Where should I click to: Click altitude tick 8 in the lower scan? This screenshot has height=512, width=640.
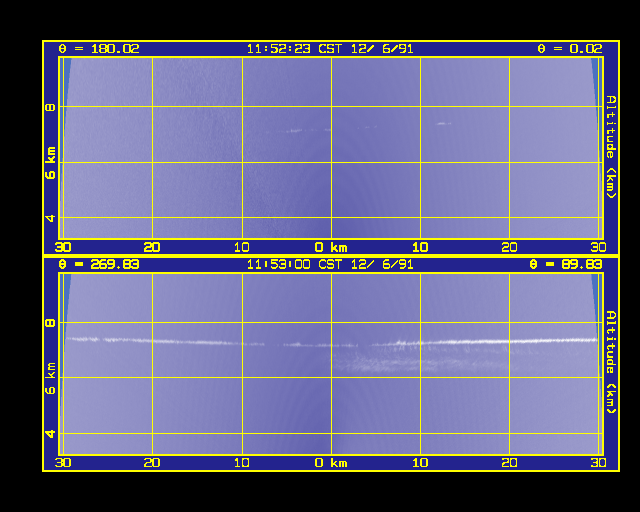pyautogui.click(x=50, y=323)
